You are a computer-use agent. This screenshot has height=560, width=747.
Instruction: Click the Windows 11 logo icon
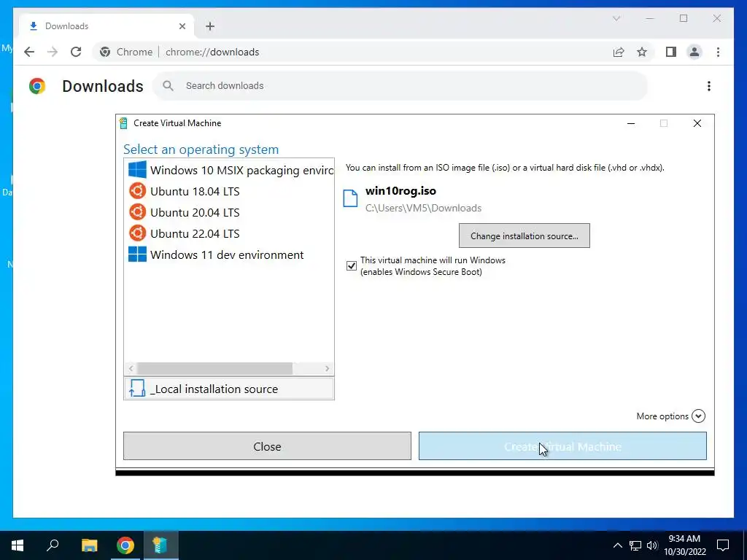(x=137, y=254)
